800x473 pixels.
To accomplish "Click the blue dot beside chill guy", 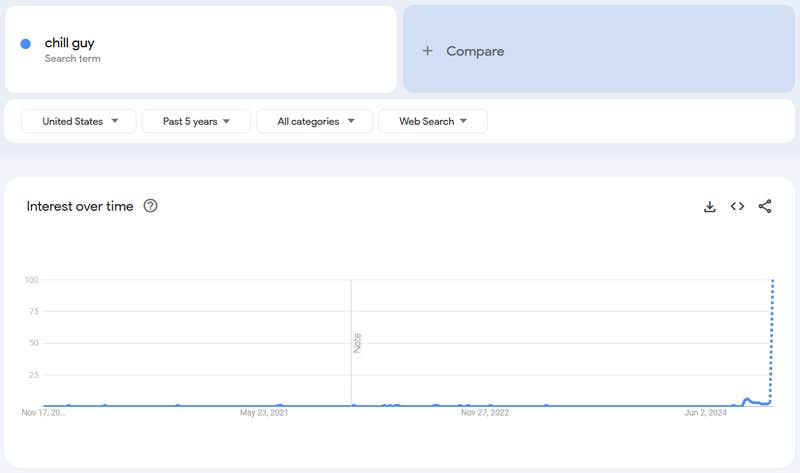I will coord(26,44).
